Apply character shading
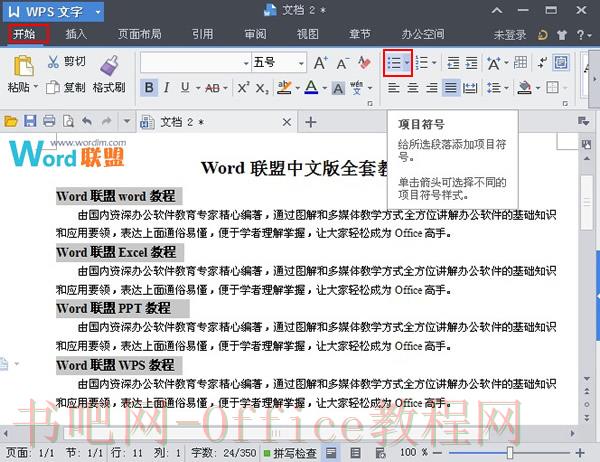Screen dimensions: 600x462 point(338,88)
